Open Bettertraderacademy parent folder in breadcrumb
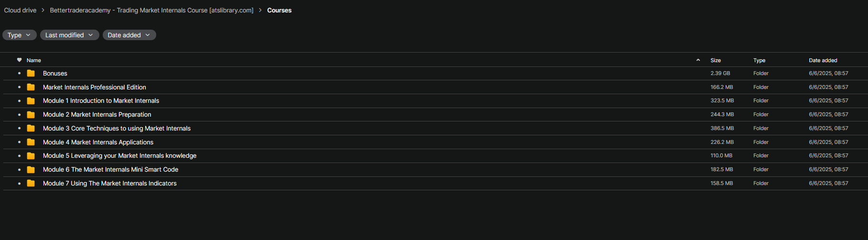The width and height of the screenshot is (868, 240). 151,10
